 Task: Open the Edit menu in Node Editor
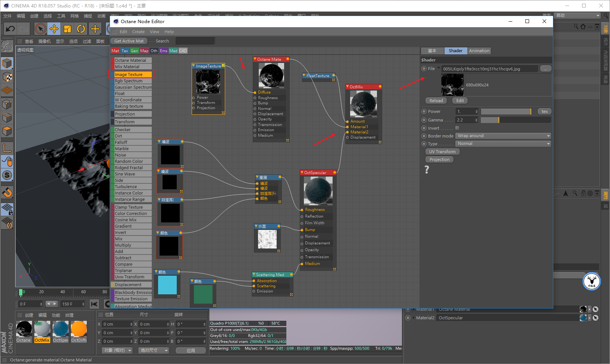coord(123,32)
